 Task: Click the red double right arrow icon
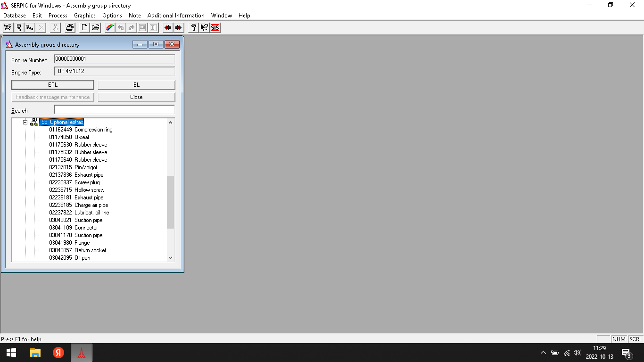178,28
